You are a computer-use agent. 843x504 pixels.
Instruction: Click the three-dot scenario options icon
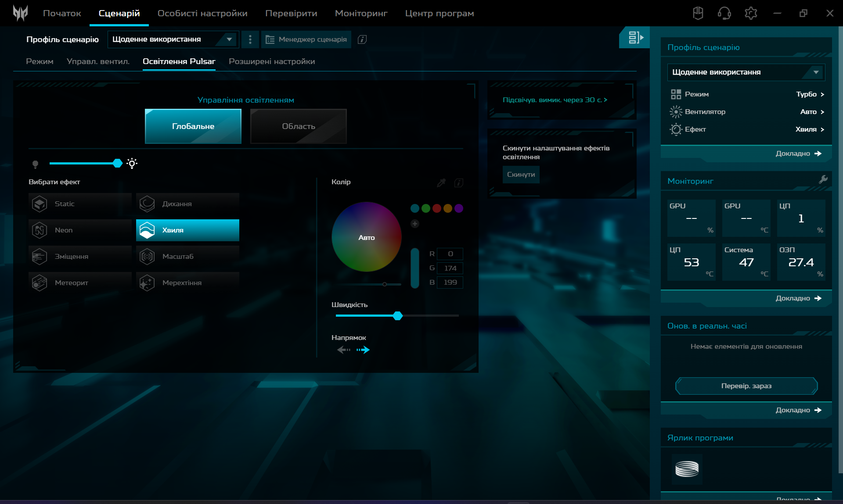pos(250,39)
